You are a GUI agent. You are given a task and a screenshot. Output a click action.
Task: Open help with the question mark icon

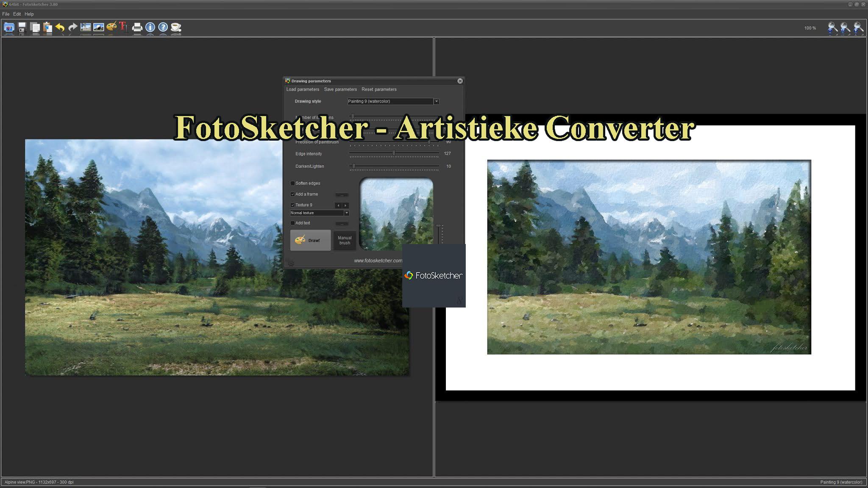click(163, 28)
